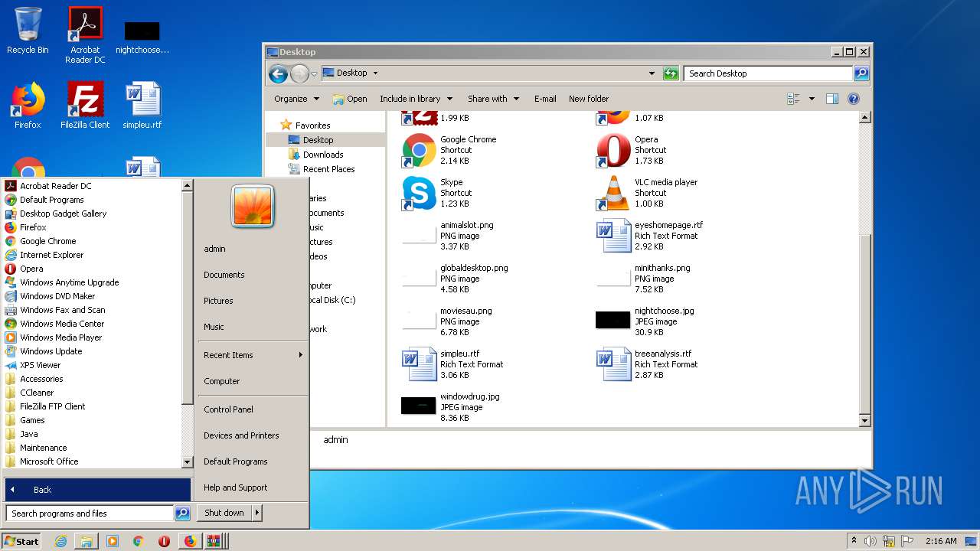The height and width of the screenshot is (551, 980).
Task: Select Downloads in Favorites pane
Action: click(x=322, y=155)
